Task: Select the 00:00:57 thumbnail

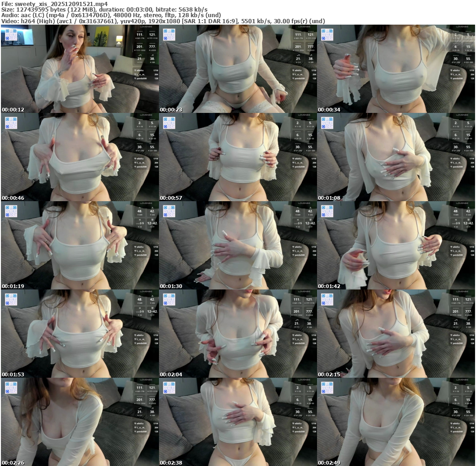Action: [x=238, y=157]
